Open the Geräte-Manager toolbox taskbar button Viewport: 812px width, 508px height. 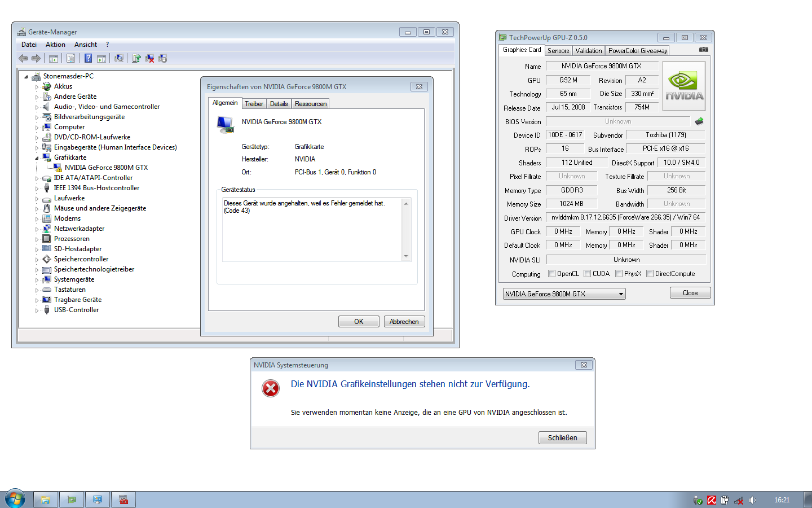pos(123,500)
